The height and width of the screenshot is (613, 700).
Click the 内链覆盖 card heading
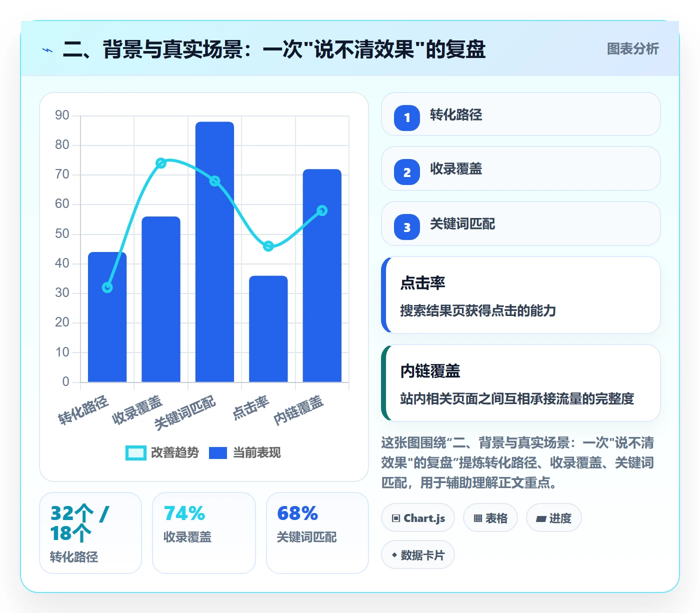[430, 371]
